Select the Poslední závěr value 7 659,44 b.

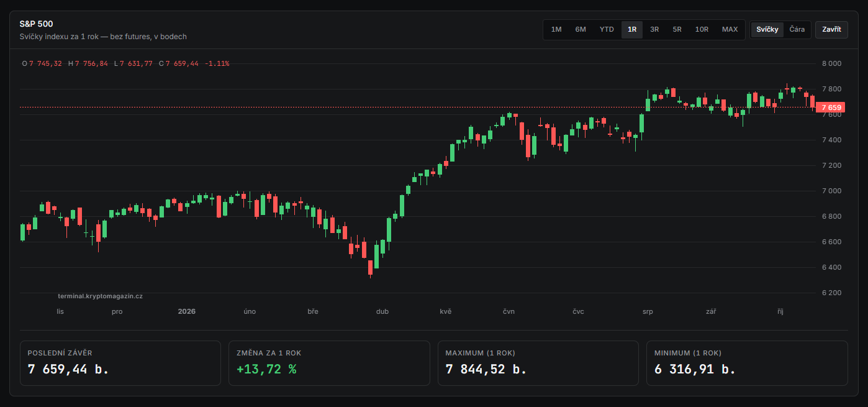68,368
